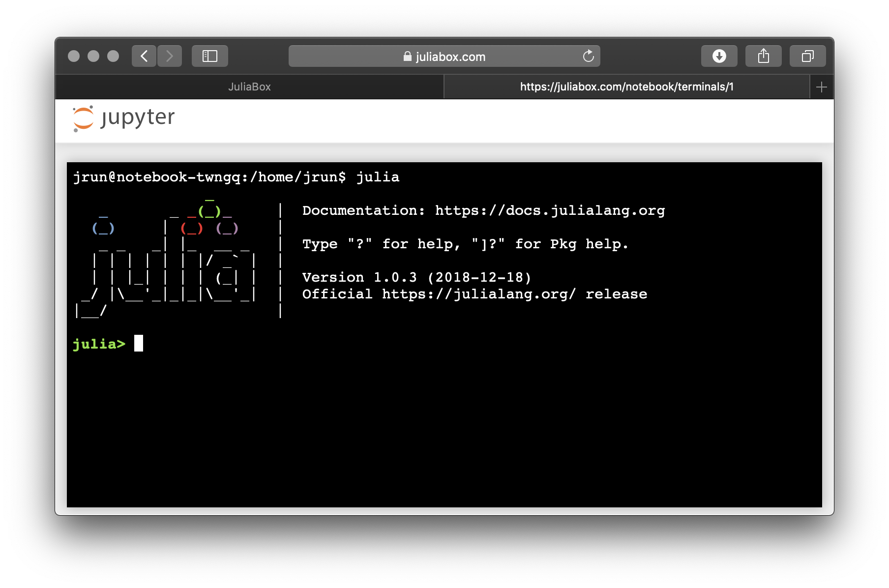
Task: Switch to the JuliaBox tab
Action: click(x=249, y=87)
